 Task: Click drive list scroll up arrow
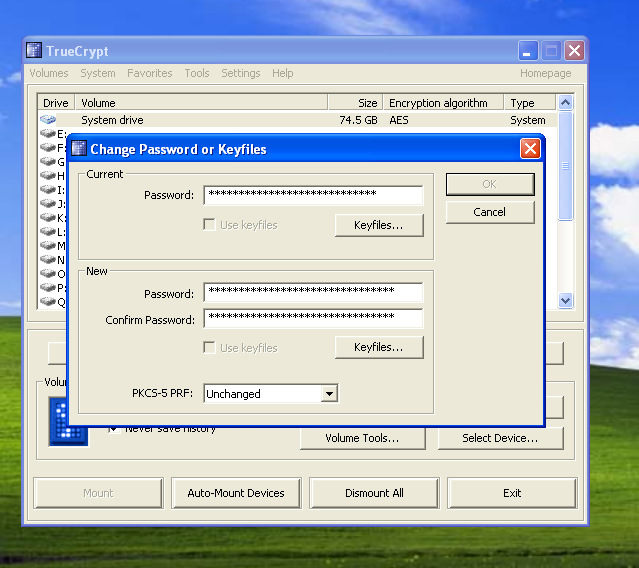point(565,102)
